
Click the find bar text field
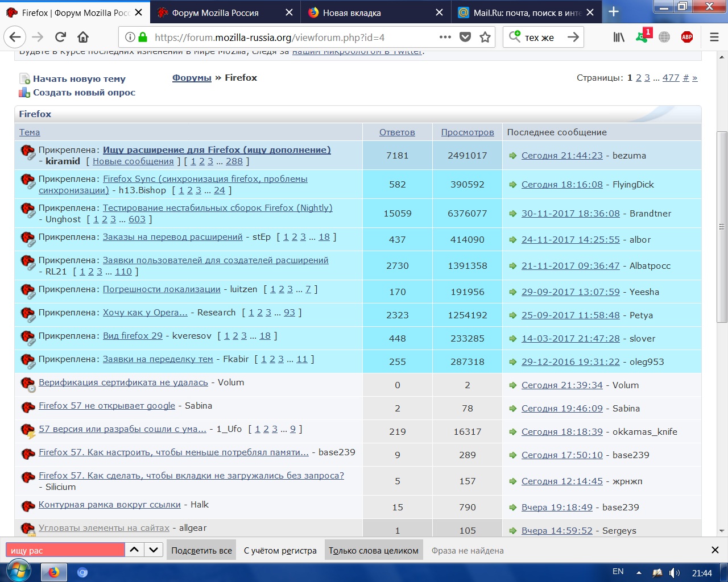pyautogui.click(x=65, y=550)
